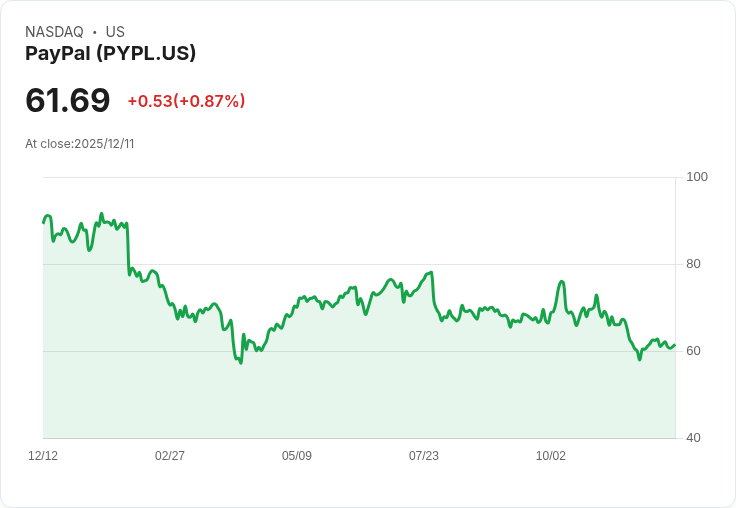Click the spike just after 10/02

[x=562, y=282]
